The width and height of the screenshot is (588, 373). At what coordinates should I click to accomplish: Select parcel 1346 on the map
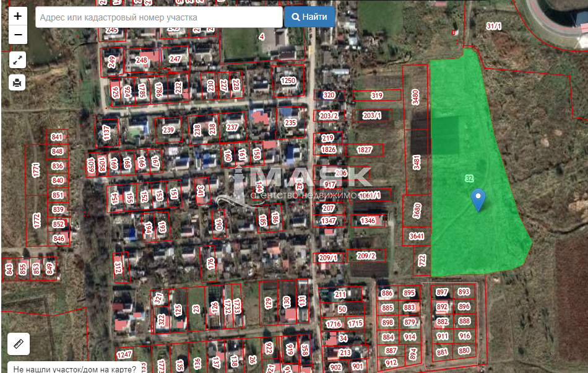[368, 221]
